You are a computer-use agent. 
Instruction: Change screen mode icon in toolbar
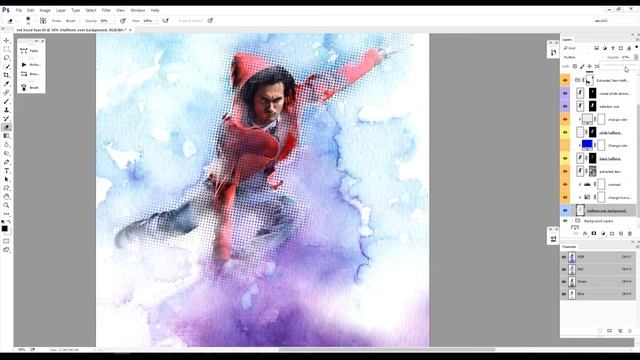point(6,250)
